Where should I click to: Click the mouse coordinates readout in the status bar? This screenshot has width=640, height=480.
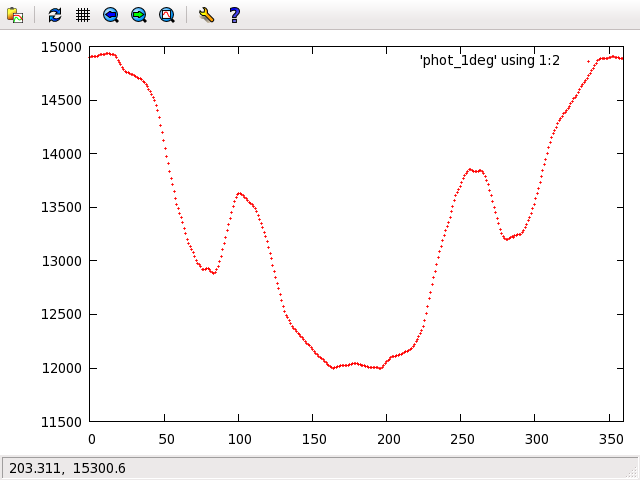pos(67,468)
